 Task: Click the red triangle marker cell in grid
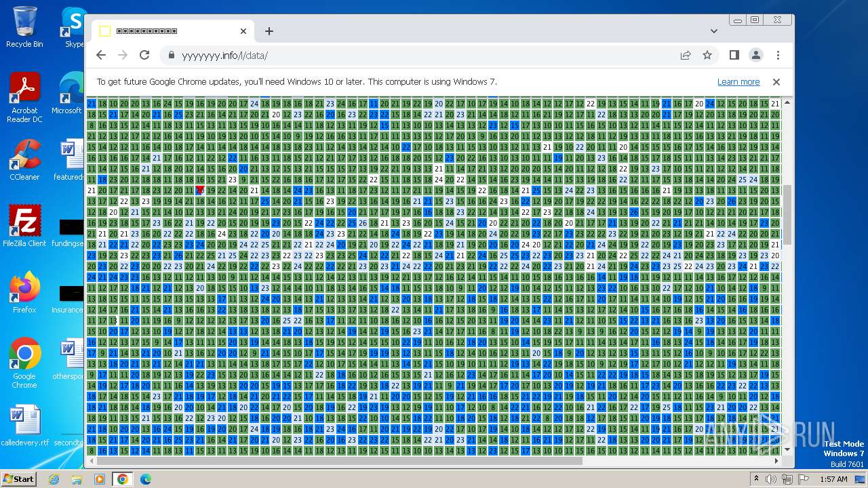coord(200,190)
